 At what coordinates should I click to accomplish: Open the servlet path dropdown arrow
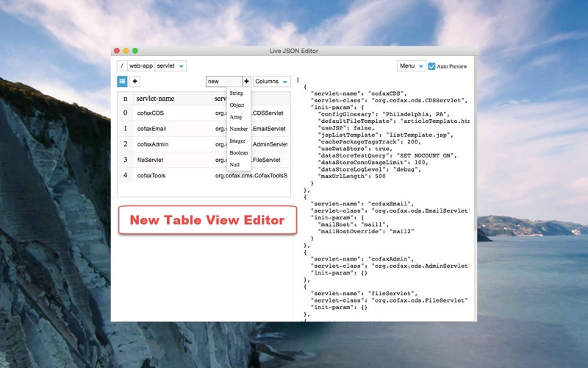181,66
